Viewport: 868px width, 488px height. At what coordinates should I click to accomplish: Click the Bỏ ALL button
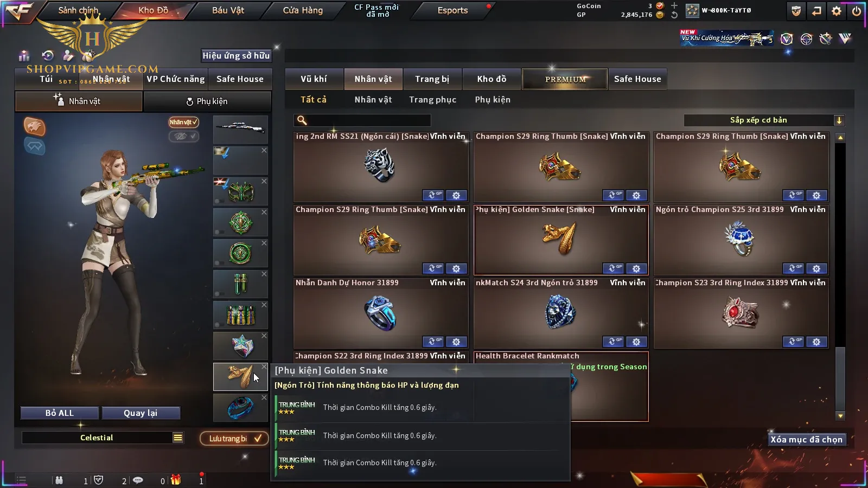click(60, 413)
